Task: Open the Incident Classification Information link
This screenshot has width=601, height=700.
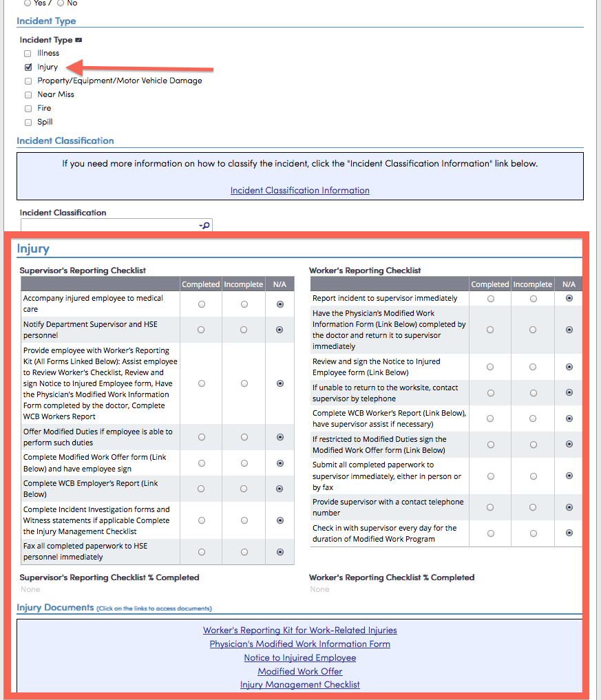Action: click(300, 190)
